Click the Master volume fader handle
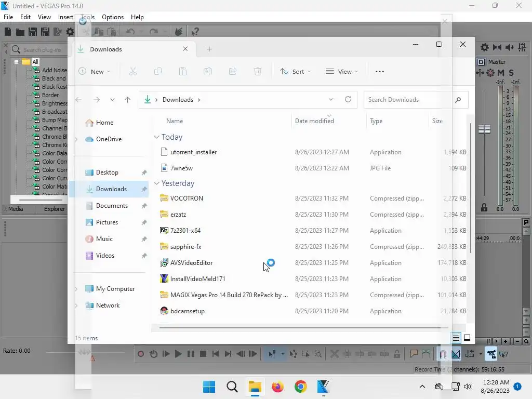The width and height of the screenshot is (532, 399). [x=484, y=129]
